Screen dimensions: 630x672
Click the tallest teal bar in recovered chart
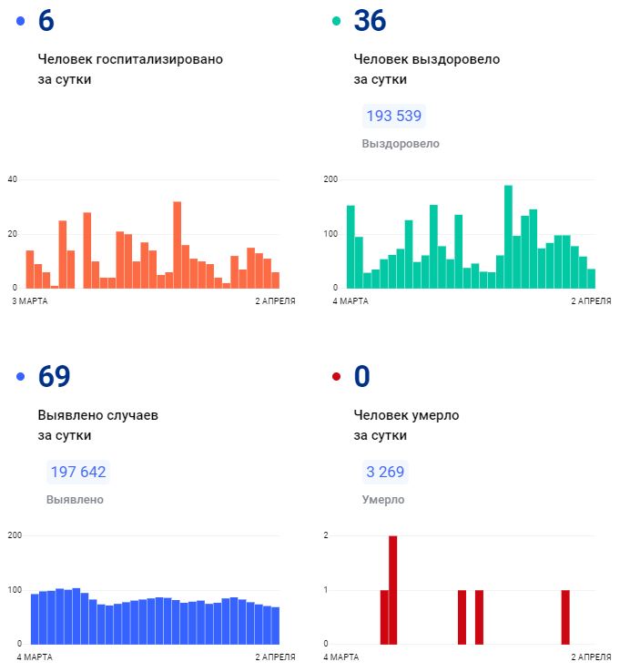tap(508, 237)
